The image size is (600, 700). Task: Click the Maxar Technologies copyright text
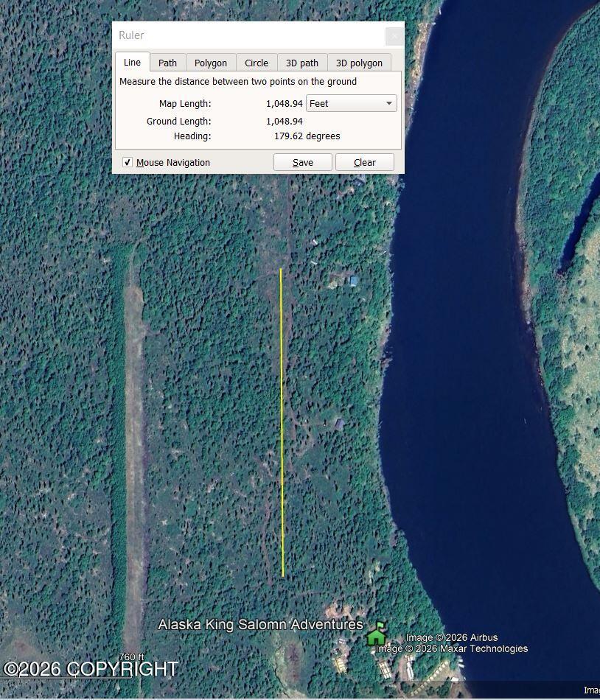coord(450,649)
